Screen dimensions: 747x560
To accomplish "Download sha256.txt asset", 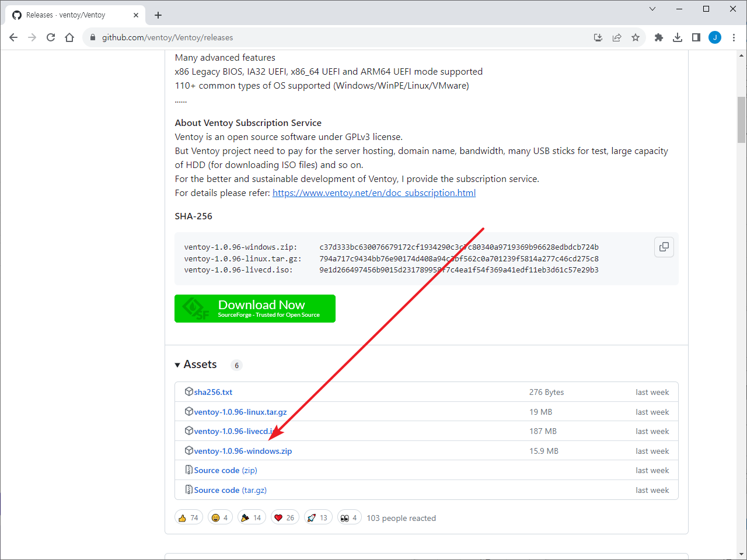I will click(213, 392).
